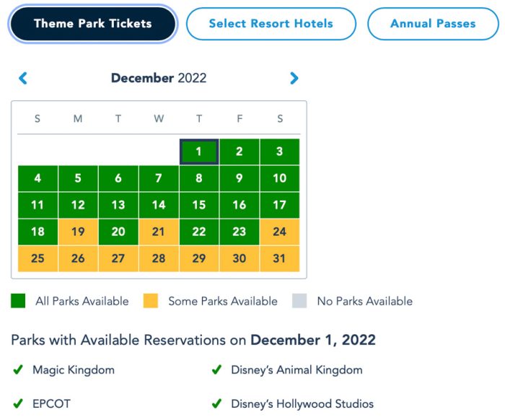
Task: Click green checkmark beside Magic Kingdom
Action: coord(18,370)
